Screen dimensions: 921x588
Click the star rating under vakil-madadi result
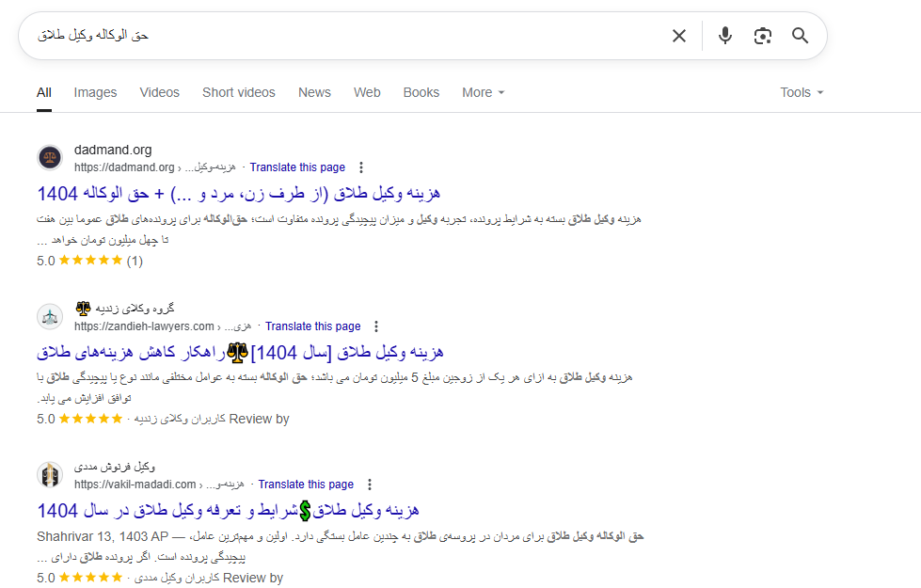tap(79, 578)
